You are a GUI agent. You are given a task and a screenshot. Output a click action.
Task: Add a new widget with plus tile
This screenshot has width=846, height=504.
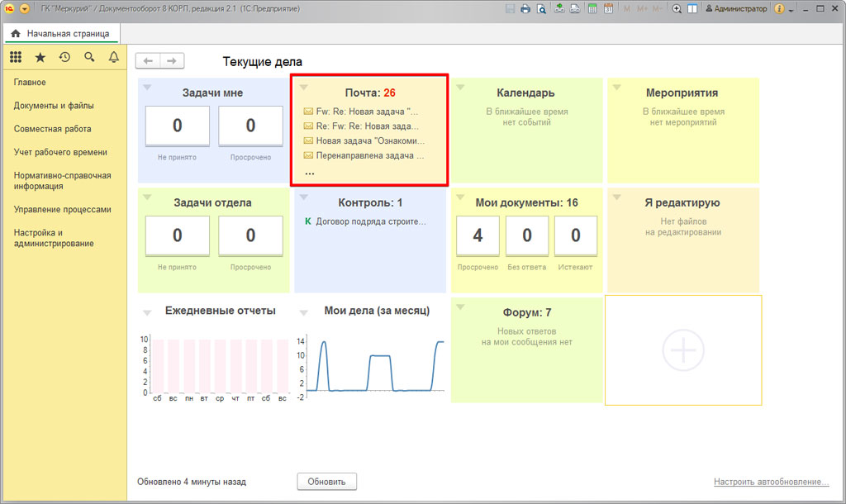click(x=683, y=350)
